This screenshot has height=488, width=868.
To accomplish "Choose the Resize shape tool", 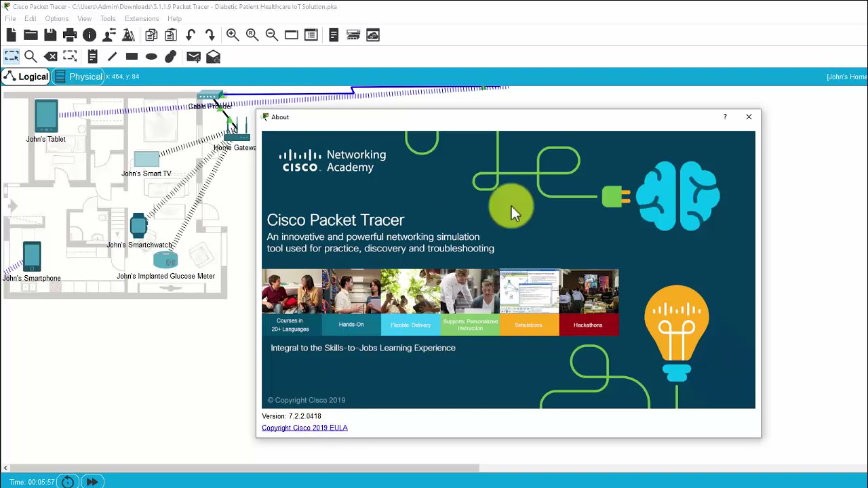I will click(x=70, y=56).
